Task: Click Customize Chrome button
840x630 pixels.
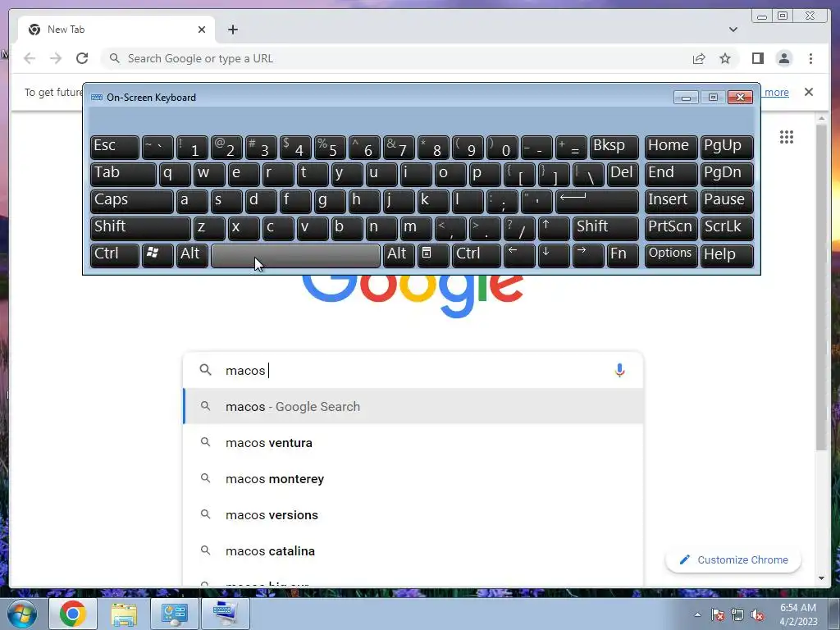Action: coord(733,559)
